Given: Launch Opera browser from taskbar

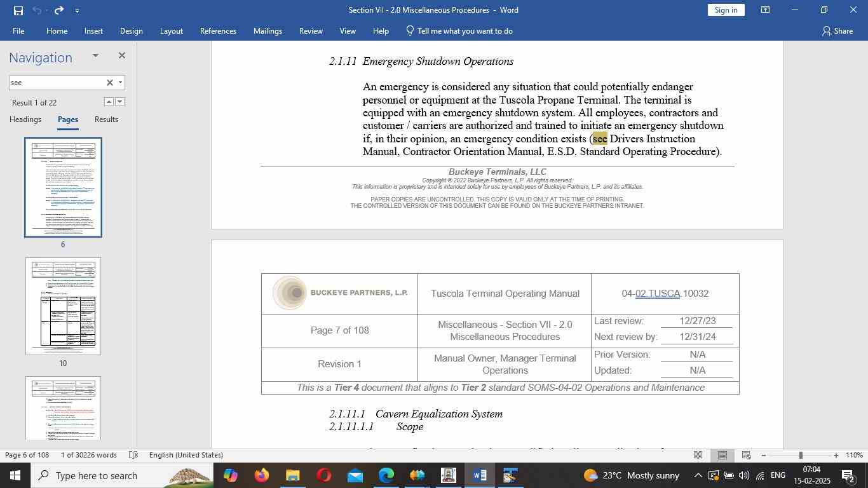Looking at the screenshot, I should point(323,475).
